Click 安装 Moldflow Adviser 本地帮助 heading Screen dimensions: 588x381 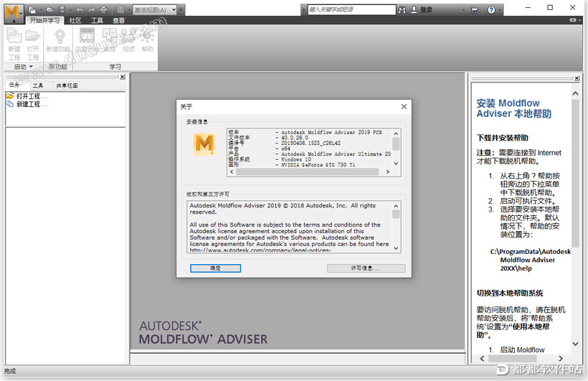click(513, 108)
